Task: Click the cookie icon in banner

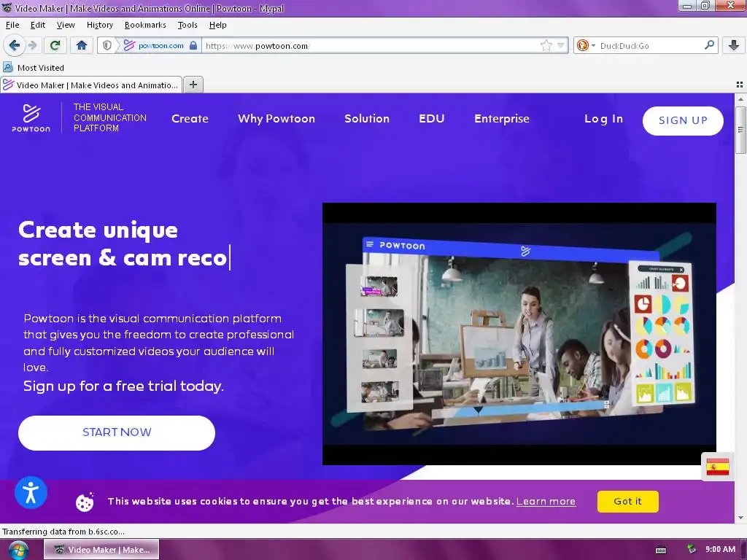Action: 85,502
